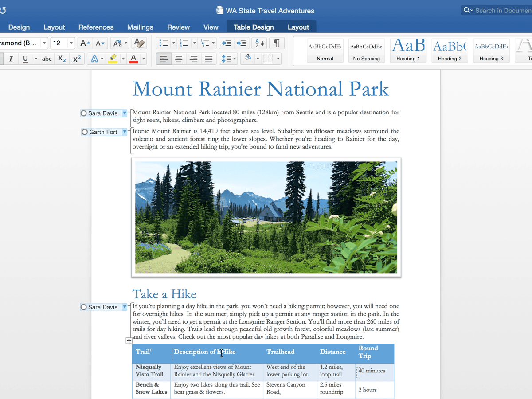532x399 pixels.
Task: Select the first Sara Davis circle marker
Action: [83, 113]
